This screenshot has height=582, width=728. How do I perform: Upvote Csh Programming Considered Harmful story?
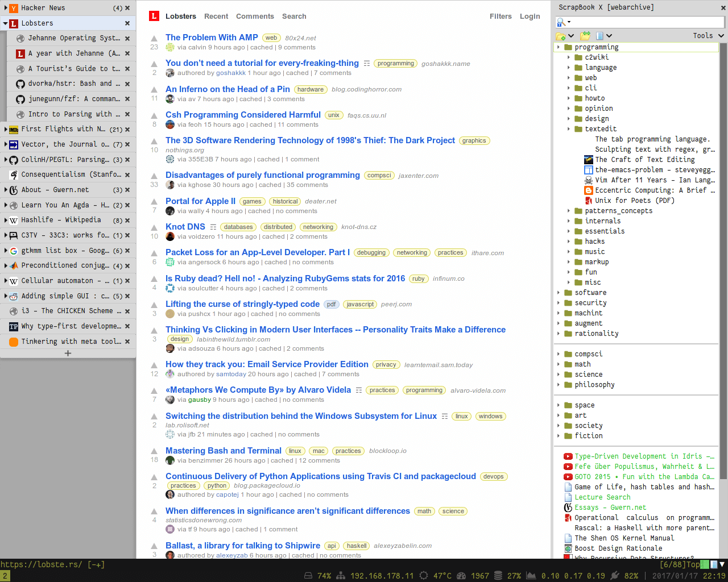coord(154,116)
